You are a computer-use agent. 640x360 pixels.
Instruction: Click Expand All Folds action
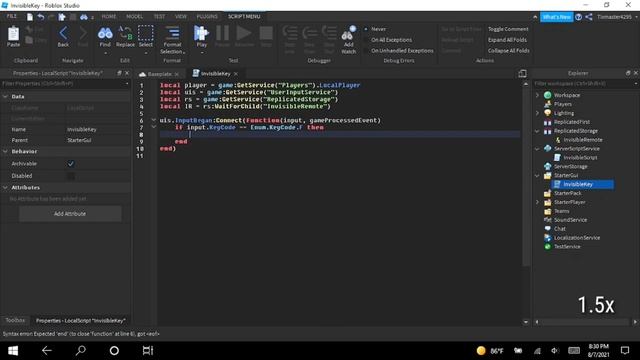pyautogui.click(x=507, y=40)
